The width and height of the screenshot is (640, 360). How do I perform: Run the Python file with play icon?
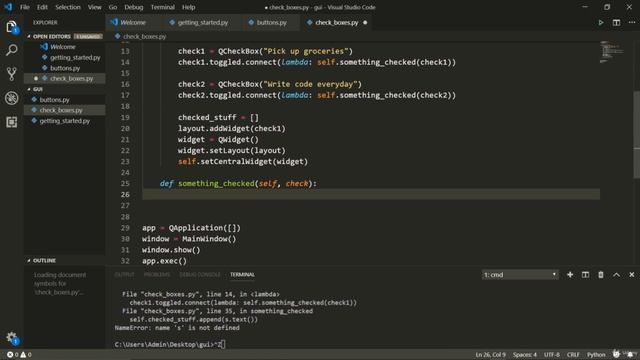[x=601, y=22]
